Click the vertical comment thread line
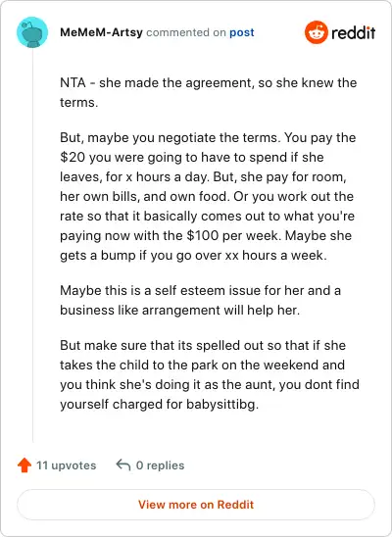392x537 pixels. point(32,246)
